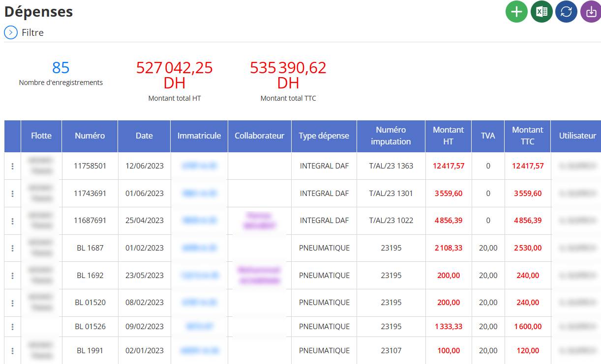Refresh the expenses list

click(566, 11)
